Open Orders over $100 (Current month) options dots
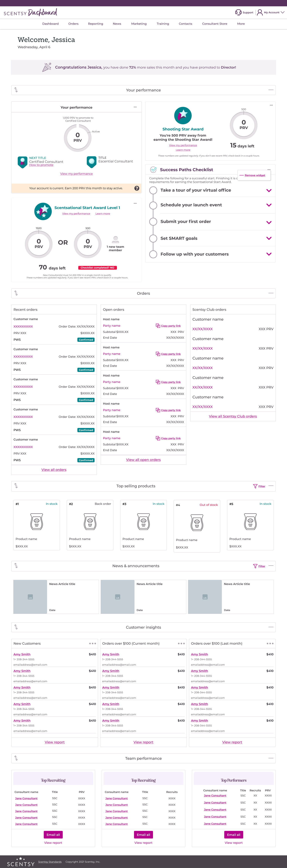 181,644
